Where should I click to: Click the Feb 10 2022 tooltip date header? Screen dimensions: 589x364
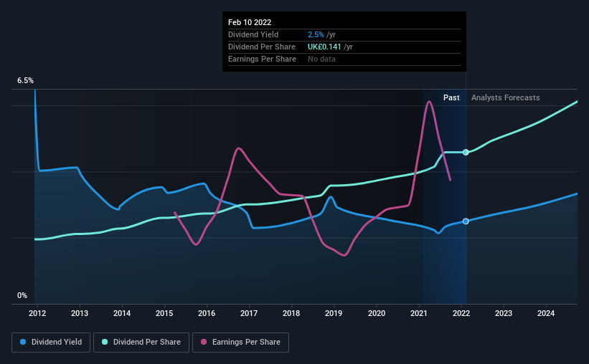250,22
